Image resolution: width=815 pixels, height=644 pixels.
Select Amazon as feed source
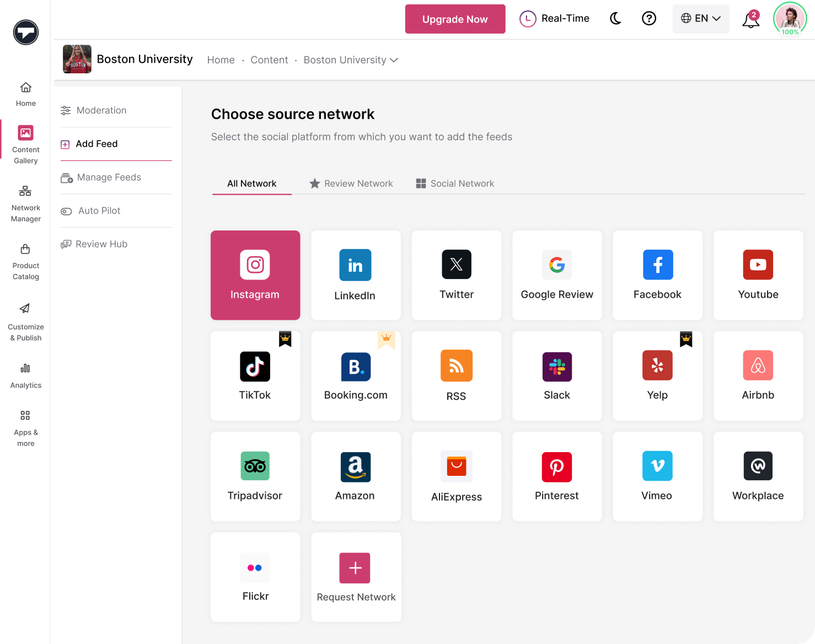pos(356,476)
